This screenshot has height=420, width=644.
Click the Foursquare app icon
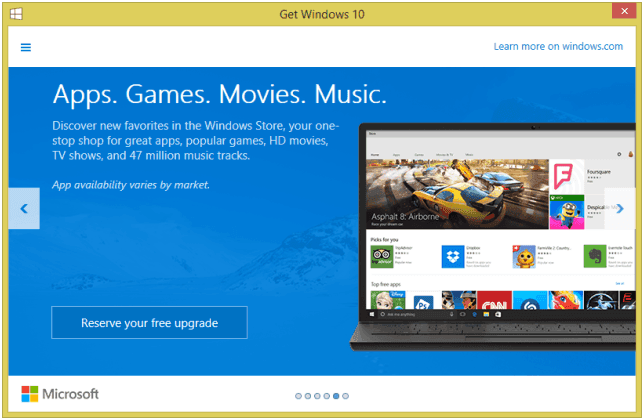point(566,177)
